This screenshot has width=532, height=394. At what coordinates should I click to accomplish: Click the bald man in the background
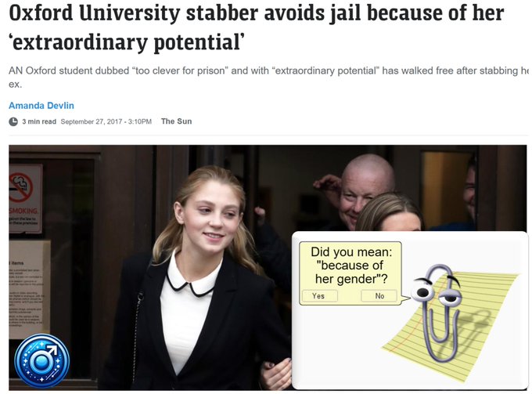[363, 190]
